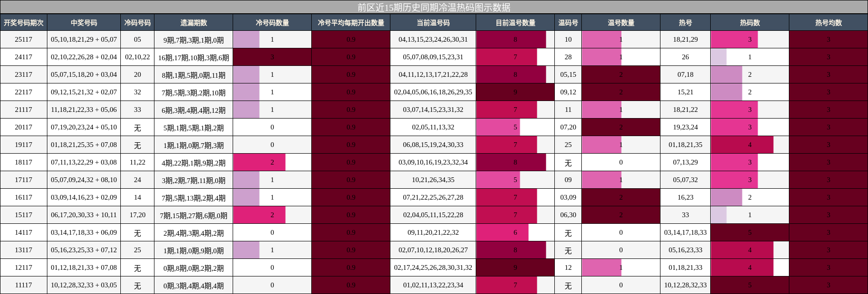868x294 pixels.
Task: Click period number 25117
Action: pos(24,39)
